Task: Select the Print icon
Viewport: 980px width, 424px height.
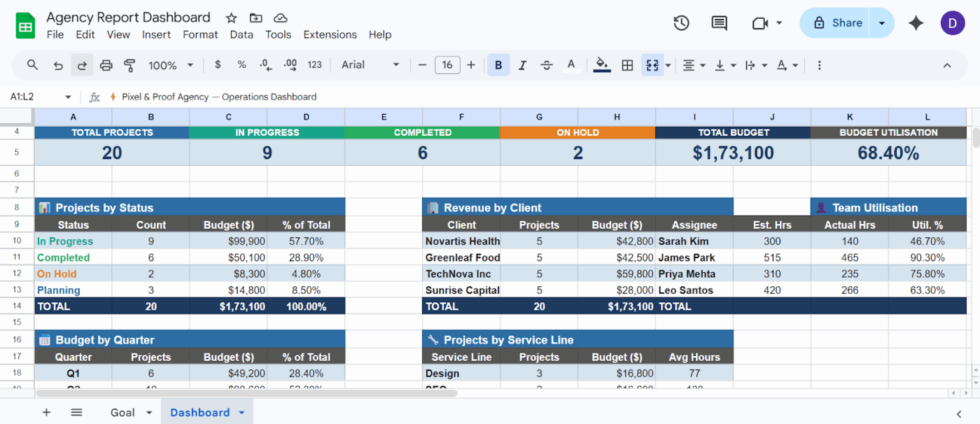Action: click(x=105, y=64)
